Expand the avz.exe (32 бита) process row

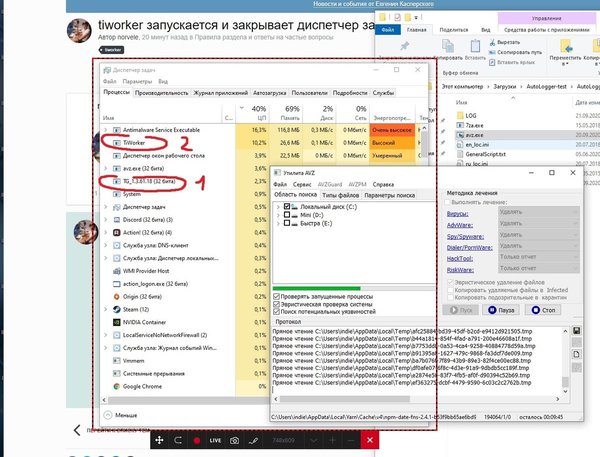[106, 168]
